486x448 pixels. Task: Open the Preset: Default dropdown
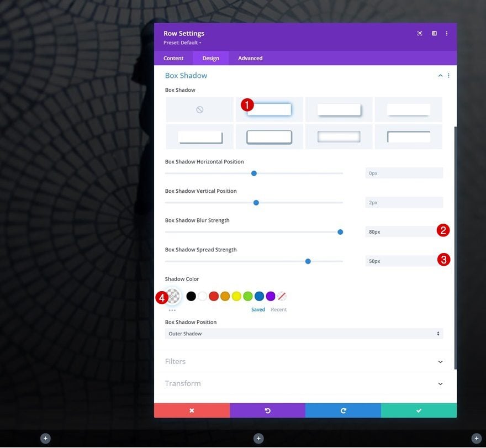click(x=182, y=43)
